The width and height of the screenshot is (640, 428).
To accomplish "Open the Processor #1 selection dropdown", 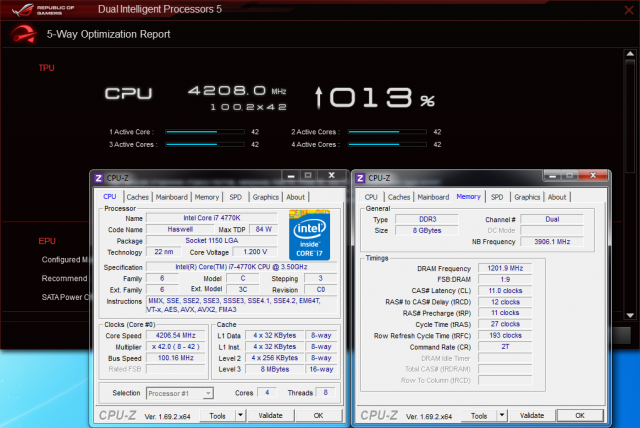I will [x=180, y=393].
